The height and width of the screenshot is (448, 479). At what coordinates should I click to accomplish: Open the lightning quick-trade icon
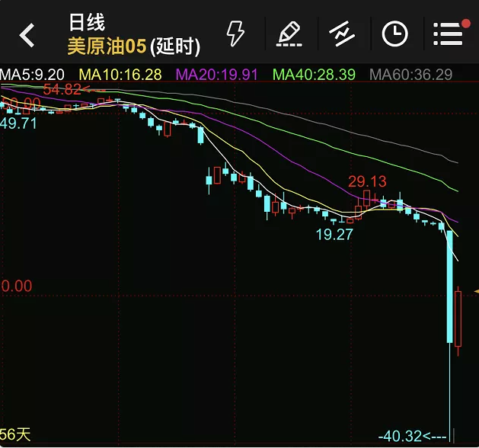(237, 34)
